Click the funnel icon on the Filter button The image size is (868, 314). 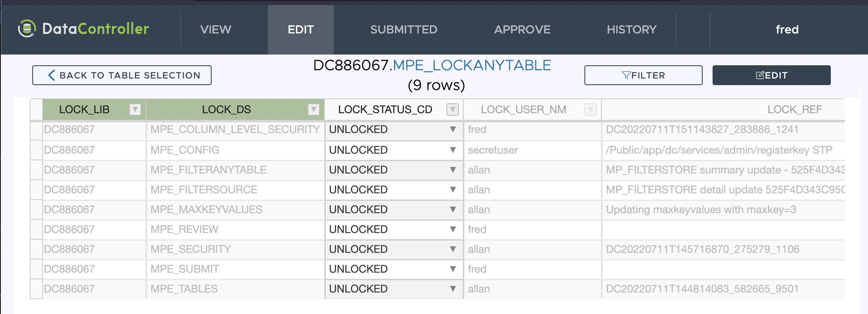tap(626, 75)
